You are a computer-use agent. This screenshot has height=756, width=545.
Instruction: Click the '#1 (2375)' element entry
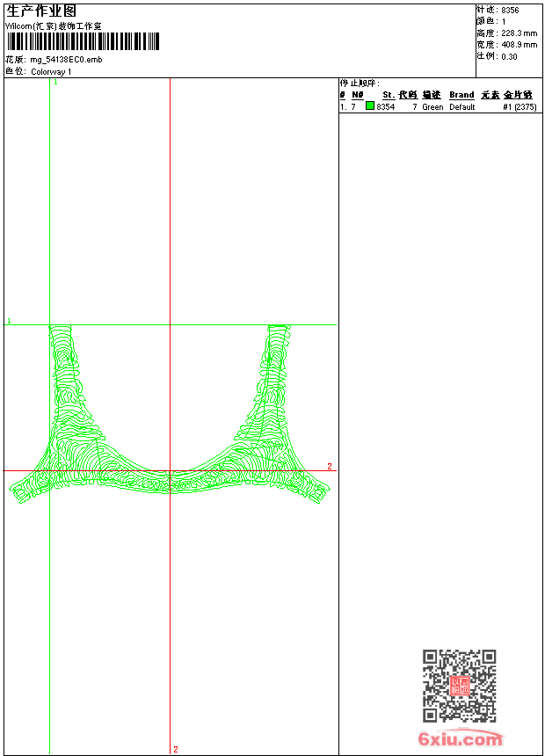pyautogui.click(x=520, y=106)
